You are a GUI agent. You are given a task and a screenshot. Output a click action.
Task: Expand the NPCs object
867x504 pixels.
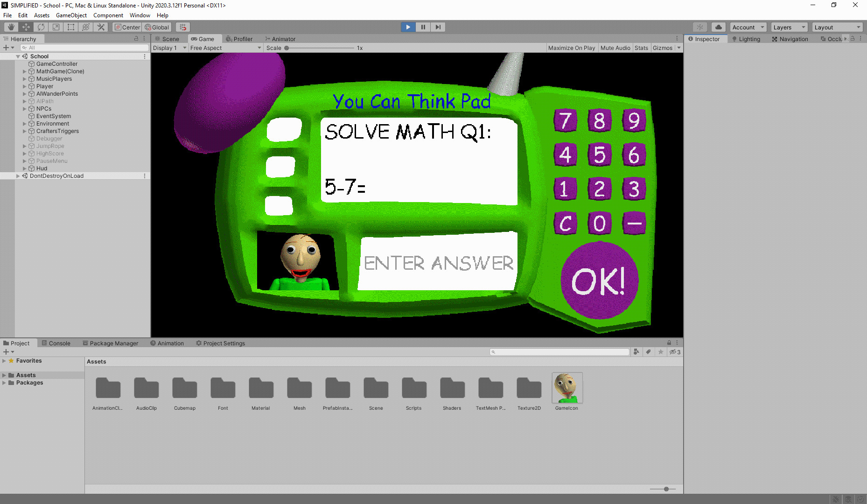tap(24, 109)
